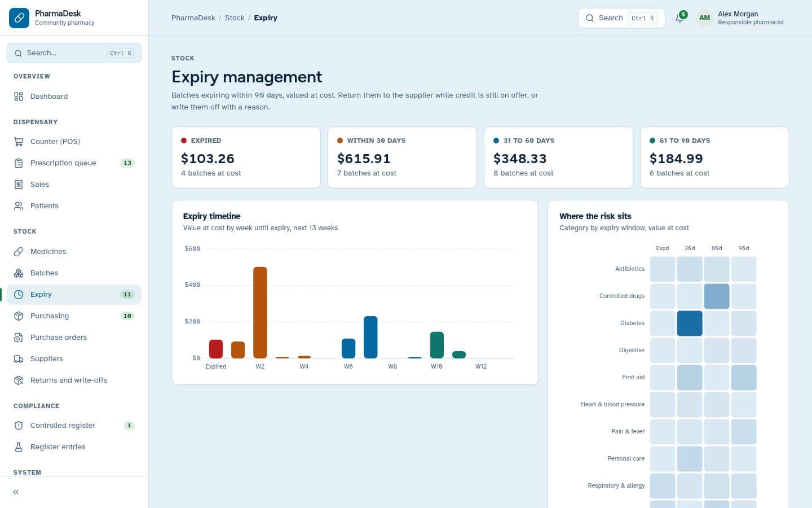The width and height of the screenshot is (812, 508).
Task: Click the $184.99 value in 61 to 90 days
Action: [676, 159]
